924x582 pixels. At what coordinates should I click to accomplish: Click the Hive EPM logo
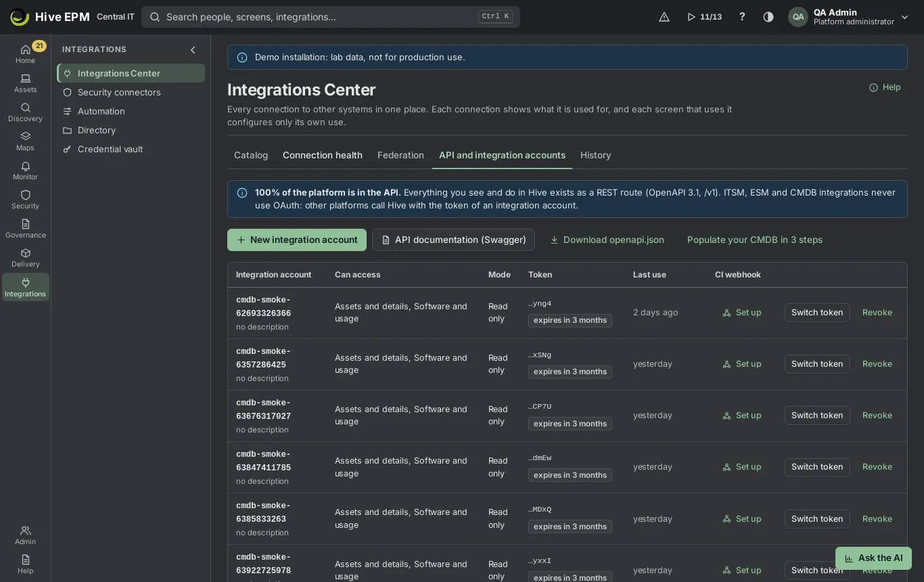[x=50, y=17]
